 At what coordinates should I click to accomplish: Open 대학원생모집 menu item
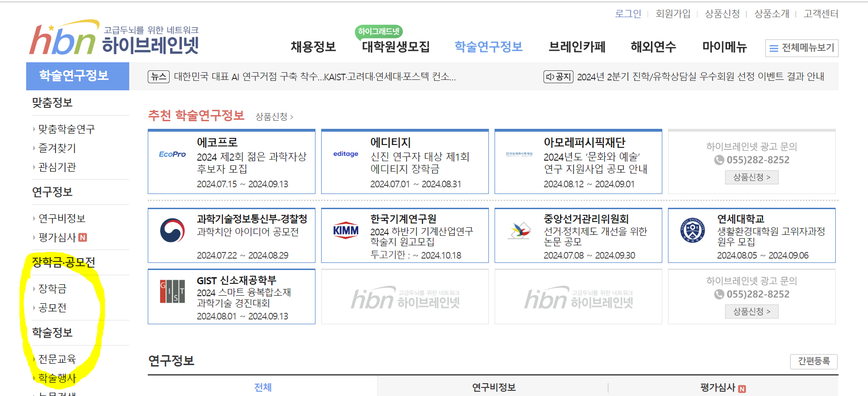click(x=396, y=47)
